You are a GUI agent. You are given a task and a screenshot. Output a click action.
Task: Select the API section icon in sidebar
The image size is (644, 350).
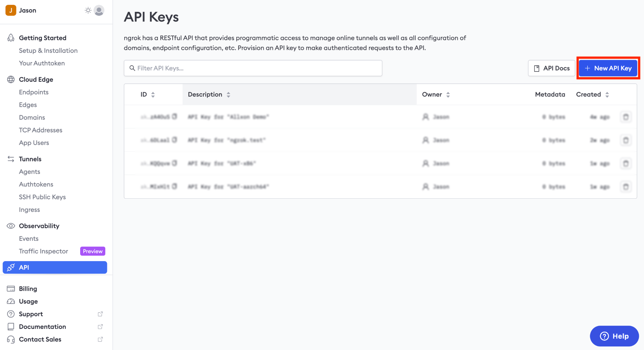pyautogui.click(x=11, y=267)
